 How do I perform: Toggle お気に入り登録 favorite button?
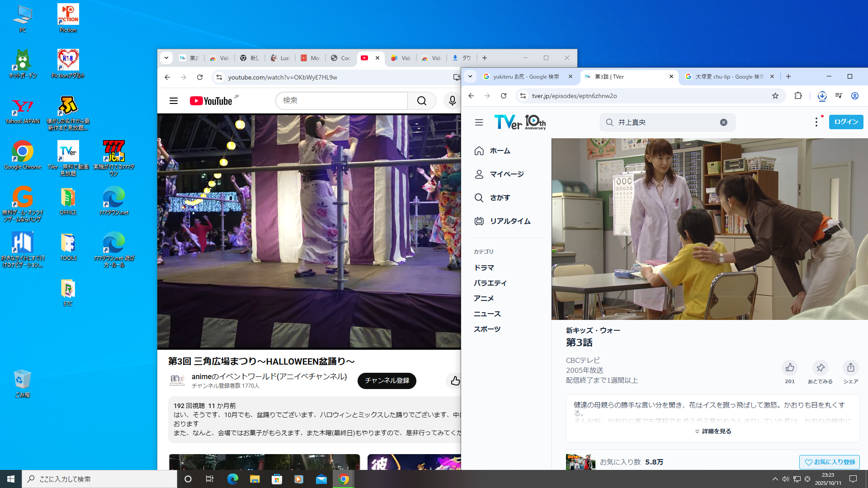click(x=829, y=462)
